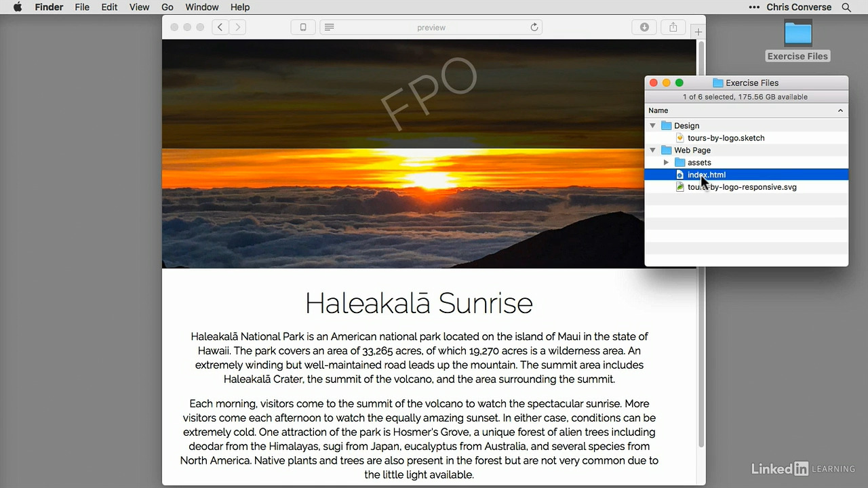Open a new tab with the plus icon

tap(698, 31)
